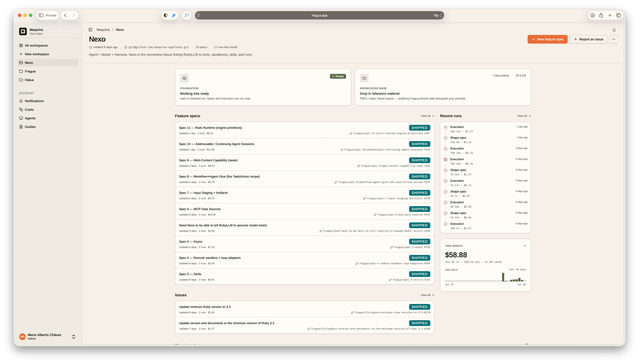
Task: Open the Agents page
Action: pyautogui.click(x=48, y=118)
